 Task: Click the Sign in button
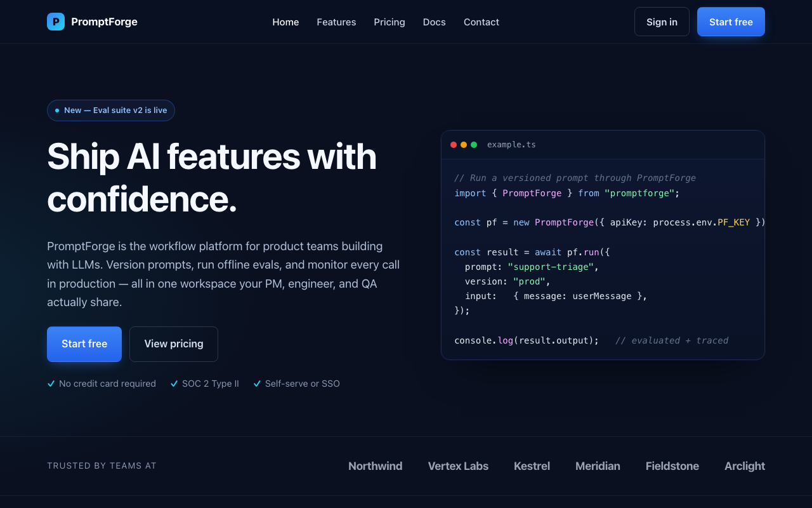pyautogui.click(x=662, y=22)
